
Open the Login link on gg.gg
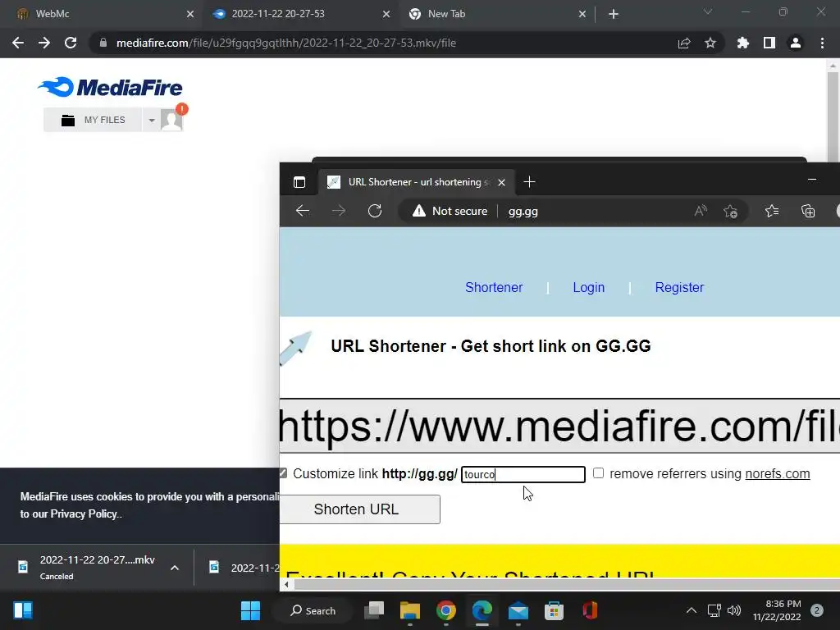click(589, 288)
